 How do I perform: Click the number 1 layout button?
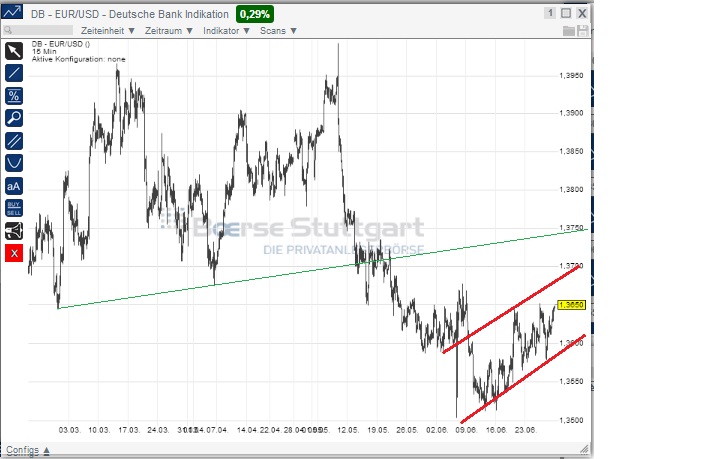550,13
